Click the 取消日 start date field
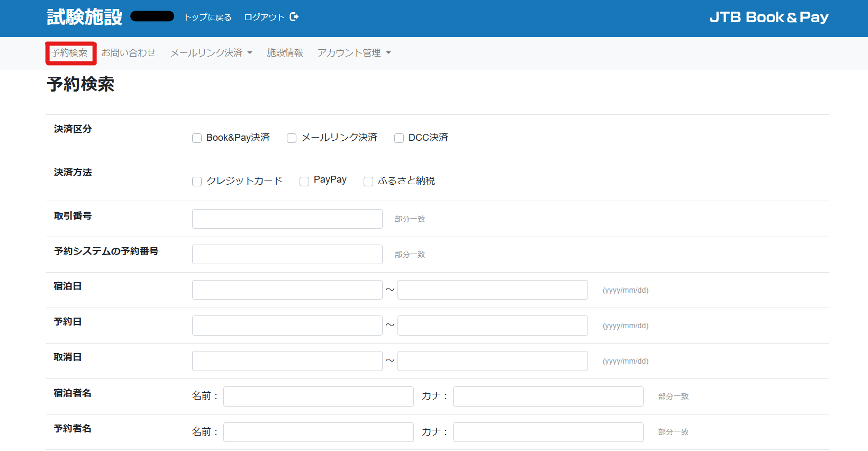Image resolution: width=868 pixels, height=451 pixels. click(287, 361)
